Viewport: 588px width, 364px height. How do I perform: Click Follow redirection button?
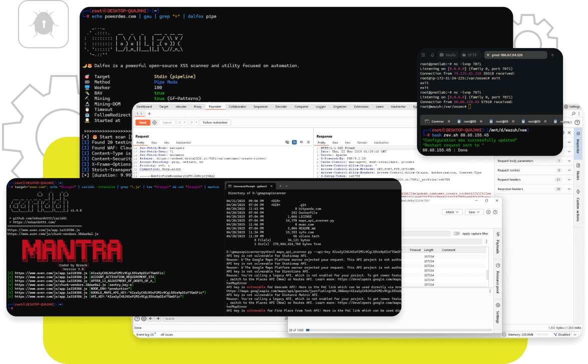pyautogui.click(x=215, y=122)
